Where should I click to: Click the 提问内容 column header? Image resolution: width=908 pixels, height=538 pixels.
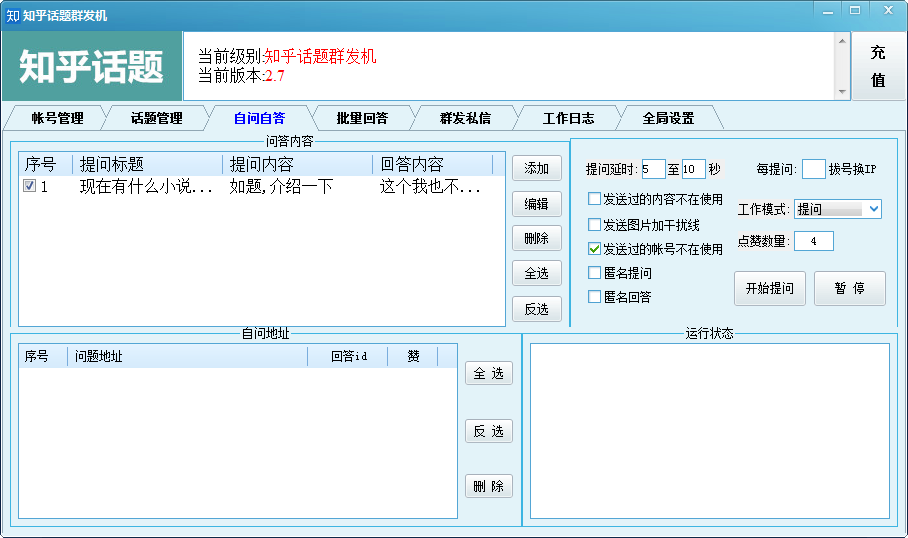[x=298, y=164]
